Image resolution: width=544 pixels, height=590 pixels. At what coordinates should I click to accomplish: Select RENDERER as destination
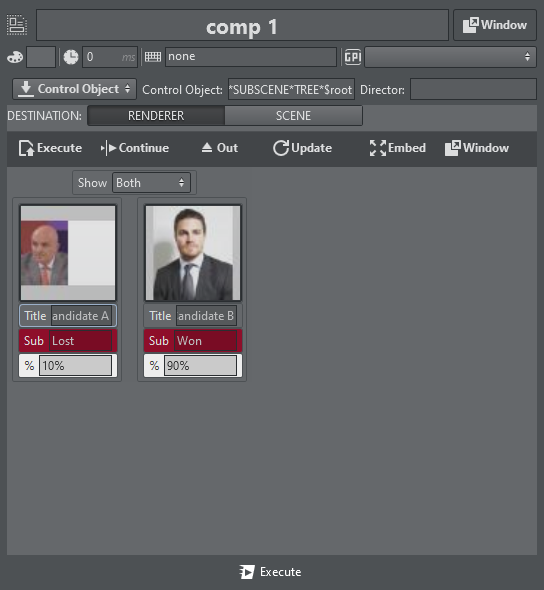pos(156,116)
